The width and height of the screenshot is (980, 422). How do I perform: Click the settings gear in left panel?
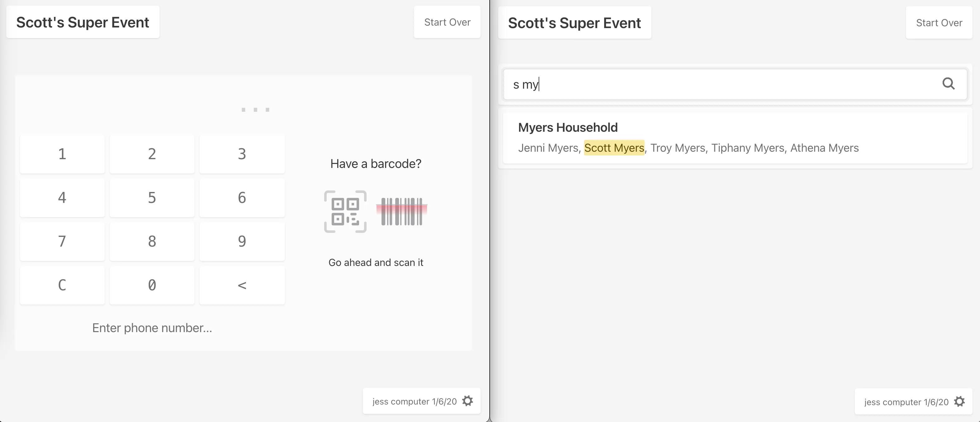point(467,401)
